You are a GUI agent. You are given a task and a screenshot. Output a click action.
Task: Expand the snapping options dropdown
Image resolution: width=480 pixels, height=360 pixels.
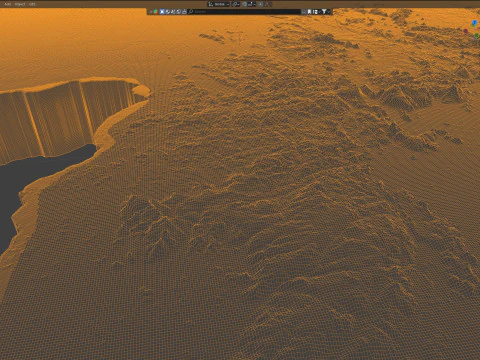point(252,4)
